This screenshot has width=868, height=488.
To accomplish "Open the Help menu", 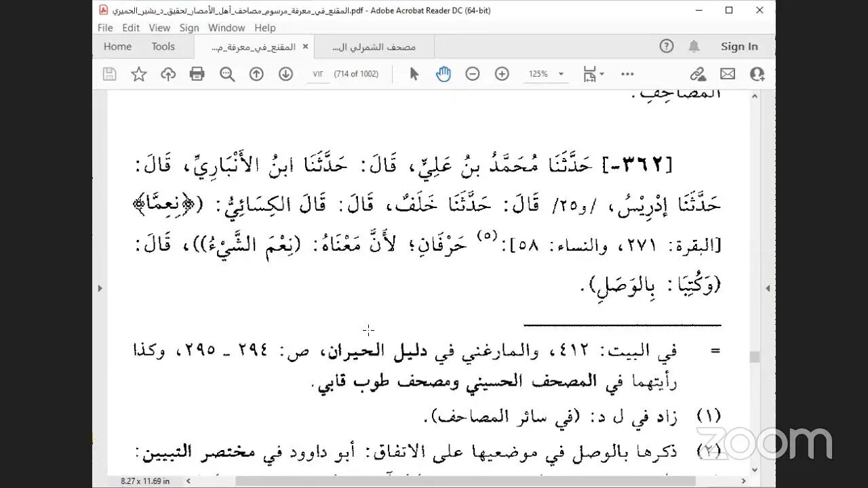I will 265,28.
